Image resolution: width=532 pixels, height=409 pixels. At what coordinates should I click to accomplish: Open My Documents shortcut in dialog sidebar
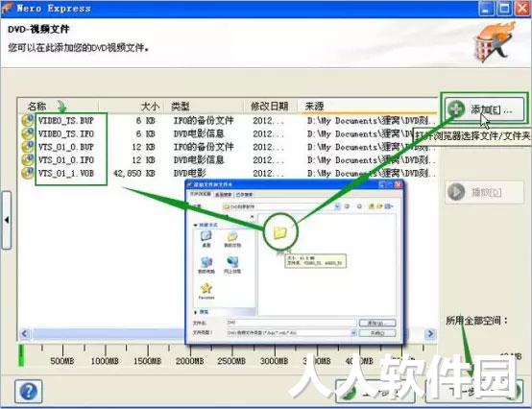[232, 239]
